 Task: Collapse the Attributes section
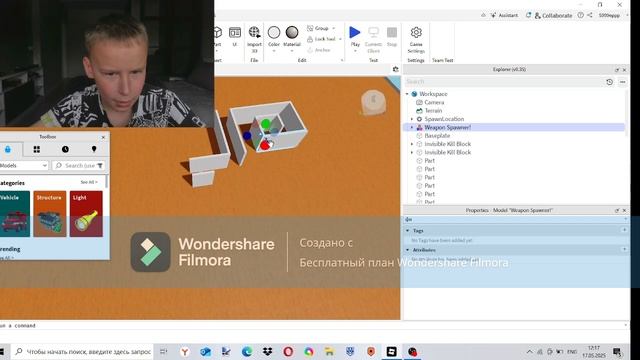pos(407,250)
